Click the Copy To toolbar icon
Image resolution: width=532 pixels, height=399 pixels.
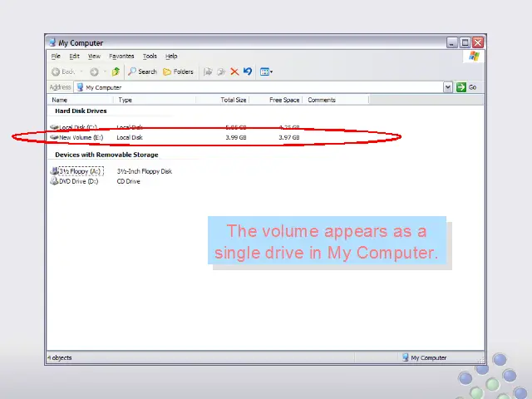point(221,71)
